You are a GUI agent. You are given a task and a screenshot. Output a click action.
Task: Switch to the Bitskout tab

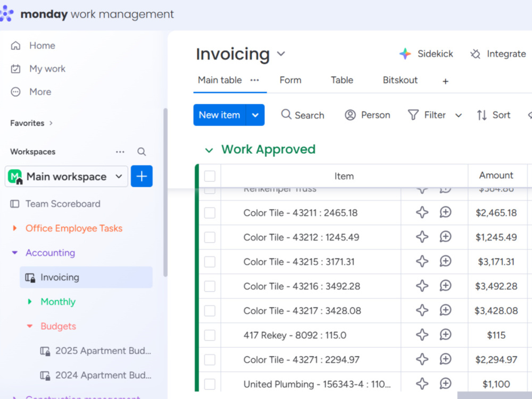(400, 80)
